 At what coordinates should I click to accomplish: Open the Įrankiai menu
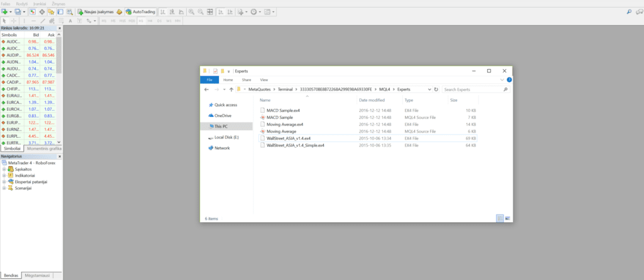click(x=40, y=3)
